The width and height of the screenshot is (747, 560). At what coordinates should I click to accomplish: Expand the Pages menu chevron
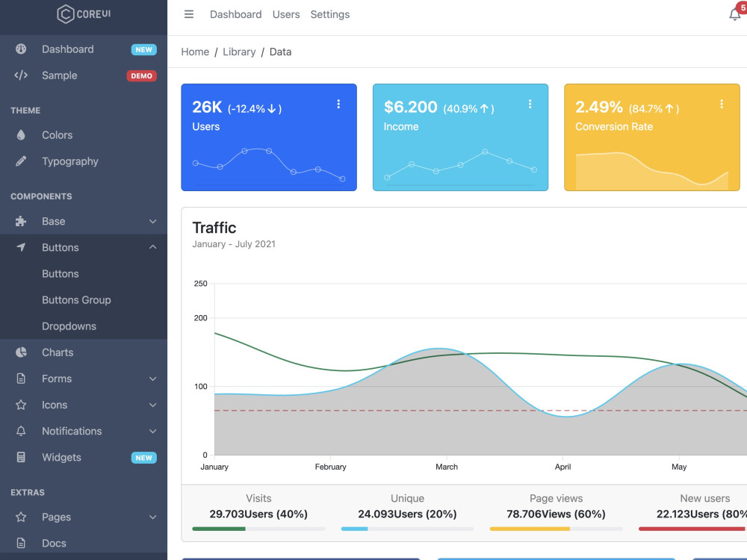click(152, 517)
